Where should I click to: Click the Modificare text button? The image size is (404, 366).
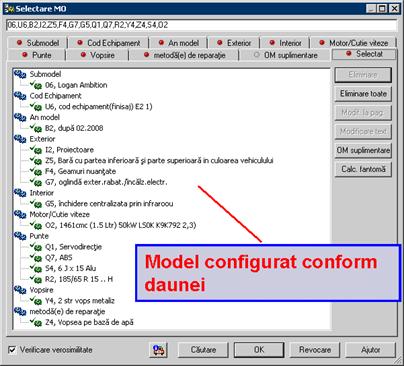(x=363, y=132)
